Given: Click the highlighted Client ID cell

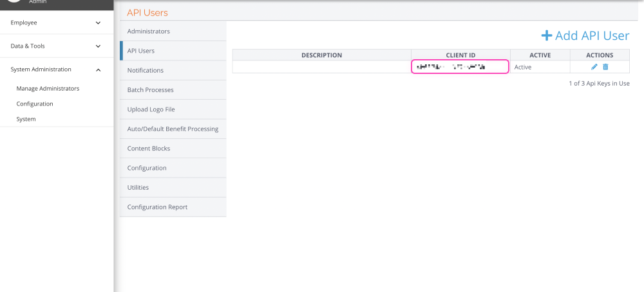Looking at the screenshot, I should pyautogui.click(x=460, y=67).
